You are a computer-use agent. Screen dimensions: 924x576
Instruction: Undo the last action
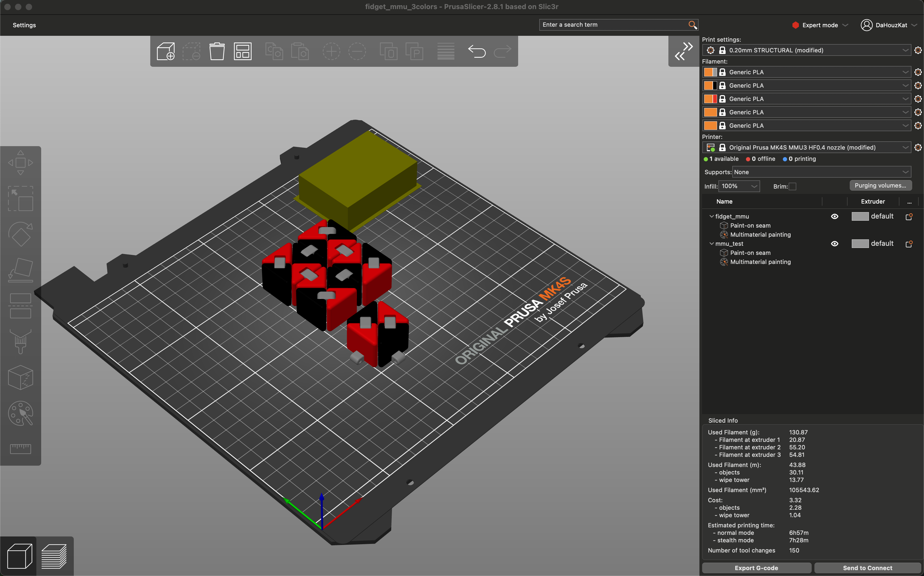pyautogui.click(x=478, y=51)
